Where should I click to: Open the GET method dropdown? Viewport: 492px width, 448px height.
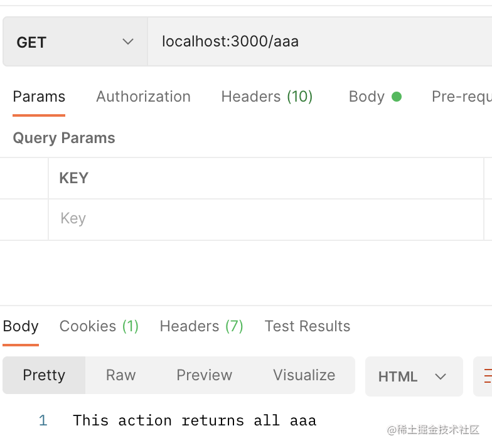(75, 42)
